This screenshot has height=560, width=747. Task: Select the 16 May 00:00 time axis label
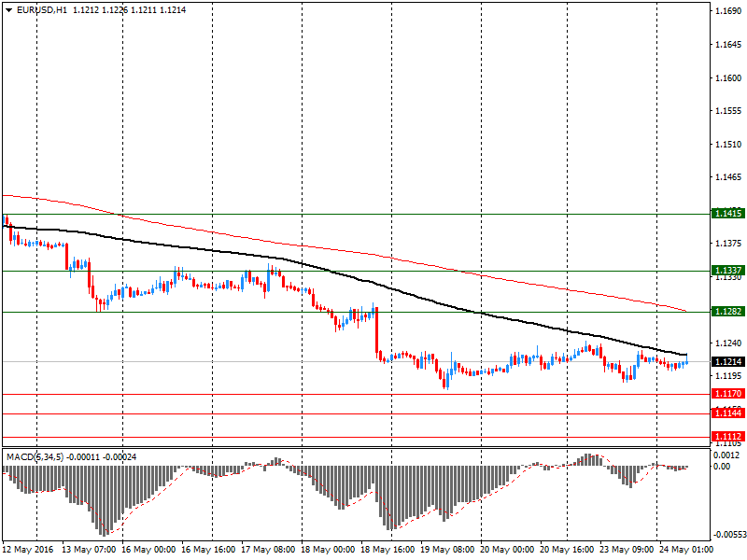148,550
